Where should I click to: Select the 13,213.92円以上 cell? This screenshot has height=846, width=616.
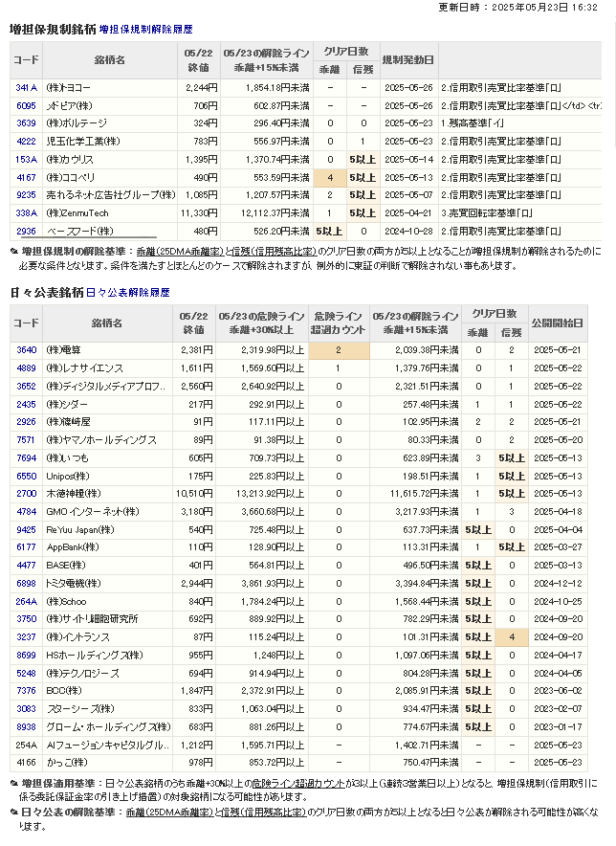pyautogui.click(x=261, y=494)
